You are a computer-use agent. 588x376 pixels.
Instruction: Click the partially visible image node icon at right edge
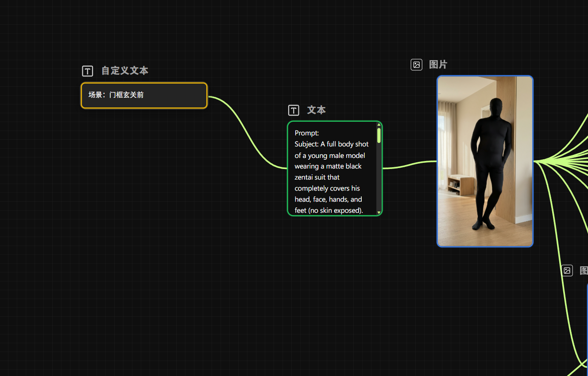click(567, 270)
